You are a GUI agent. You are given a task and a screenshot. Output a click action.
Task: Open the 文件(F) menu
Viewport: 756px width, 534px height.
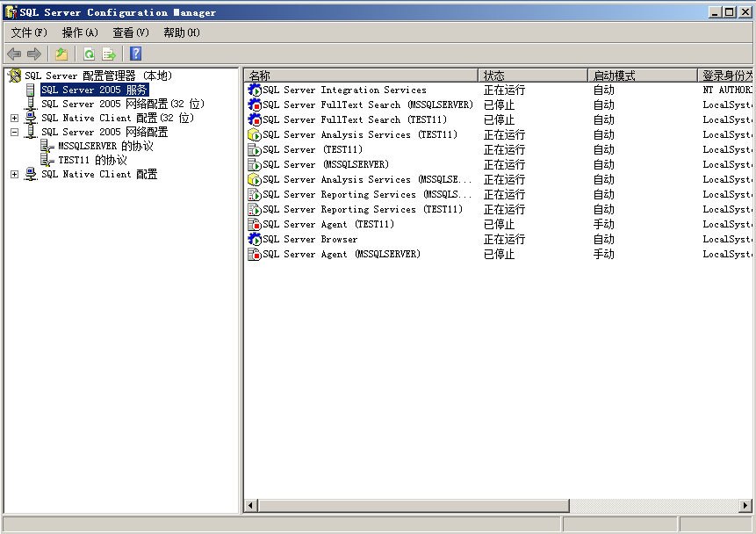click(29, 32)
